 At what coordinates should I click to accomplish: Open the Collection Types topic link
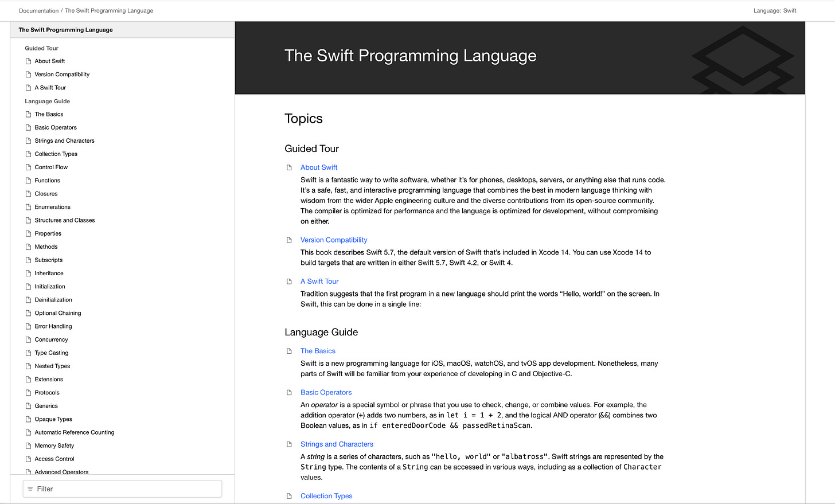pyautogui.click(x=326, y=496)
